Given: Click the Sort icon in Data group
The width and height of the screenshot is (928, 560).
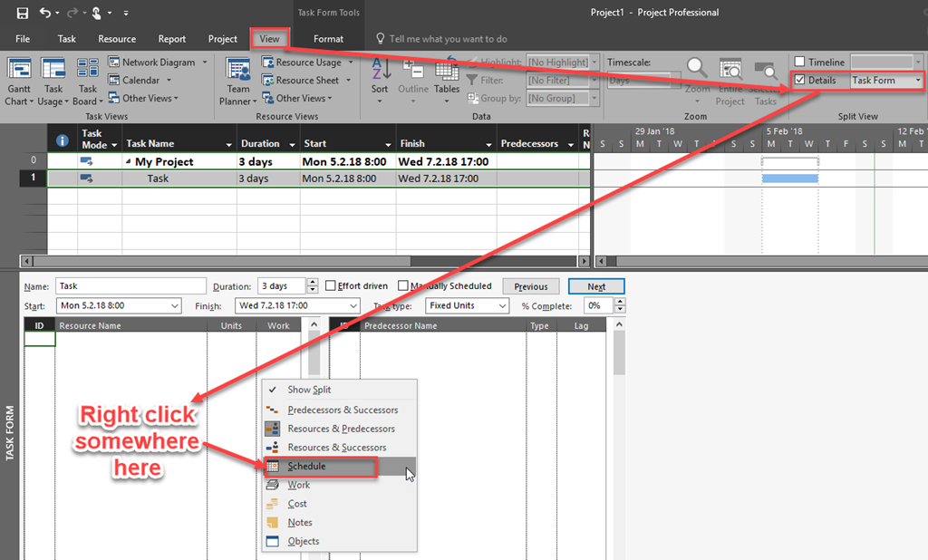Looking at the screenshot, I should (381, 71).
